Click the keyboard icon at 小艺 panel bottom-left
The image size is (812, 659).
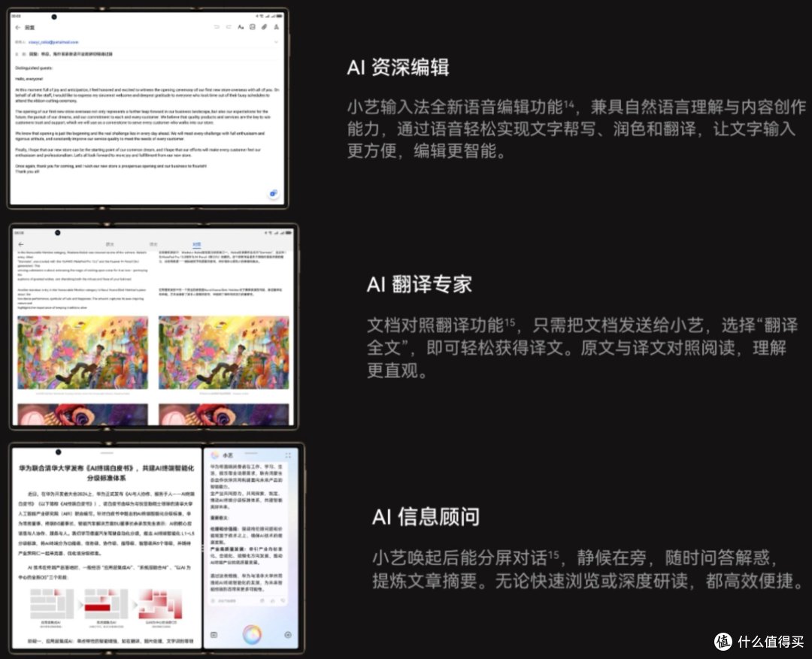pyautogui.click(x=214, y=635)
